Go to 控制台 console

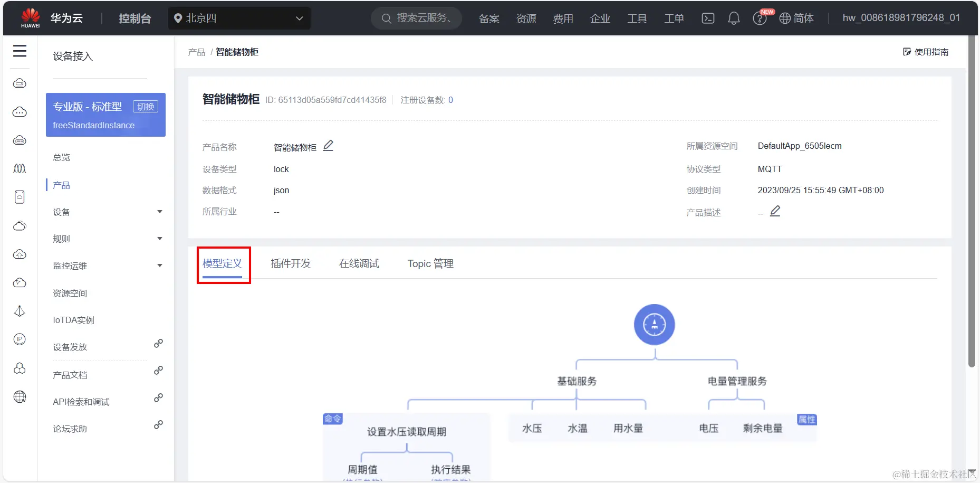pos(135,18)
